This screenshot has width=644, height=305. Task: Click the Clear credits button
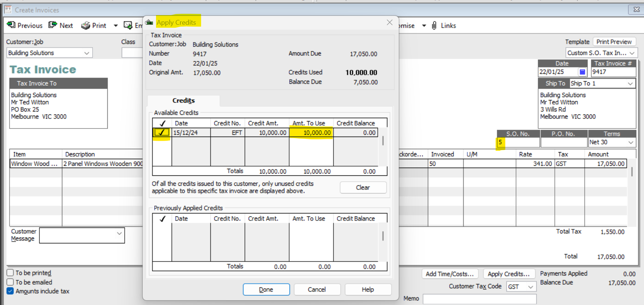point(363,188)
